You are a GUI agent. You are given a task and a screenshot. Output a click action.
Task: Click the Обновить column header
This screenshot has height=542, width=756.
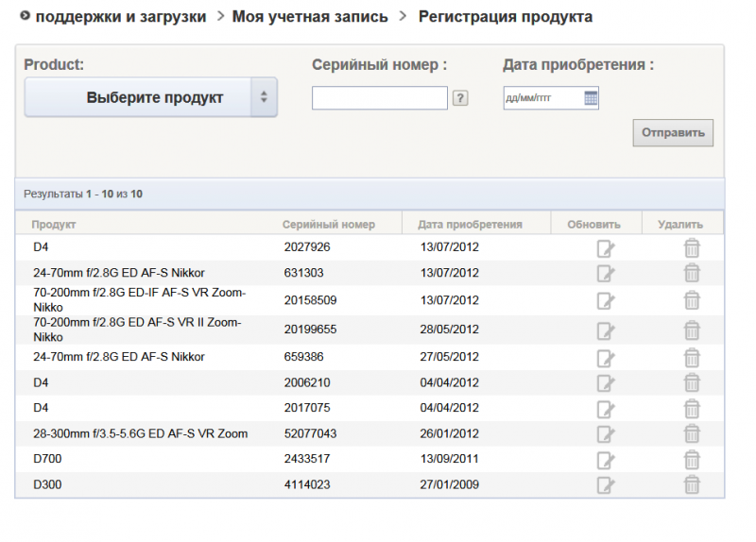[x=593, y=224]
